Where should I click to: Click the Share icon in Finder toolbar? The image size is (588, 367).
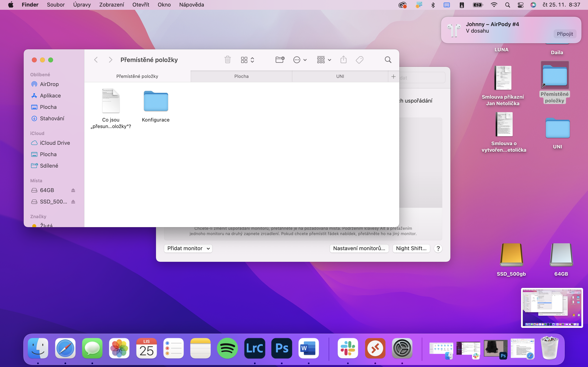(343, 60)
